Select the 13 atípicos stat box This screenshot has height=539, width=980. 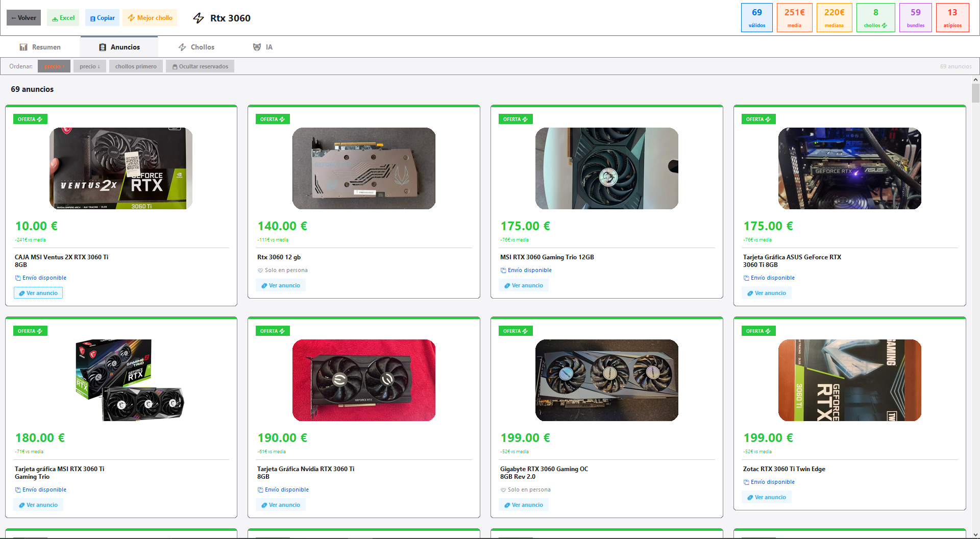click(952, 18)
